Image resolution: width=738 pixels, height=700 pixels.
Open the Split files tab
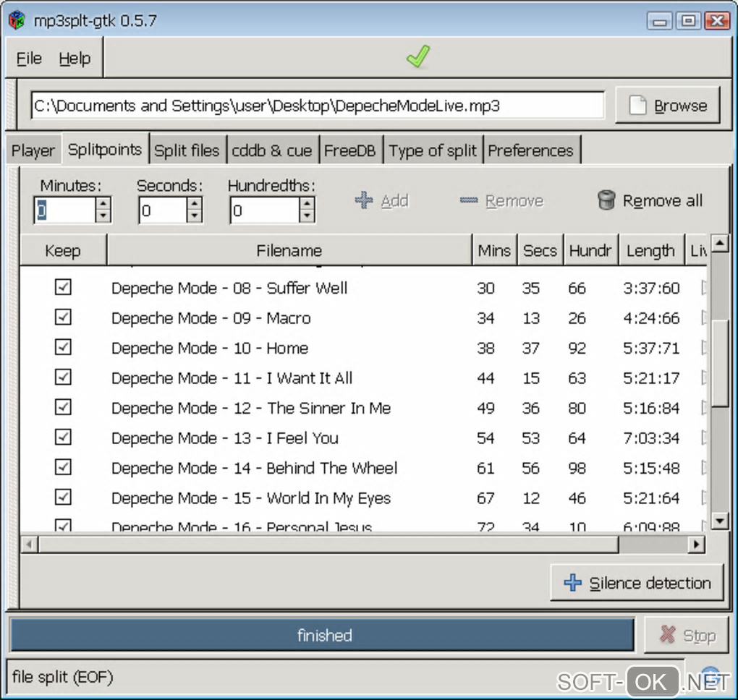tap(187, 150)
